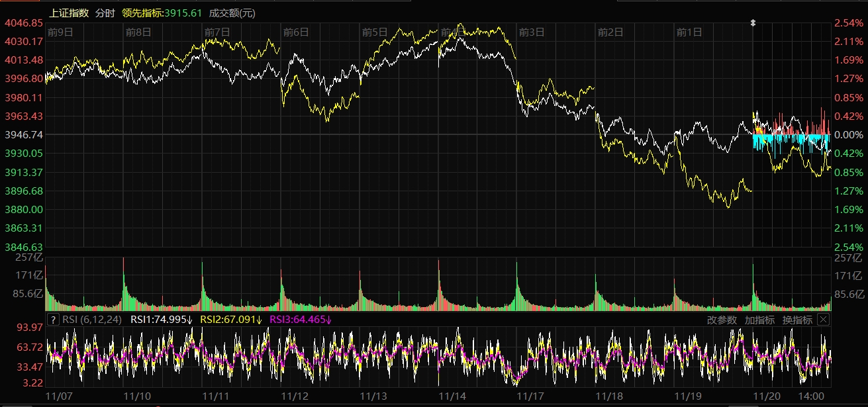The image size is (868, 407).
Task: Select the 前6日 day marker
Action: coord(296,32)
